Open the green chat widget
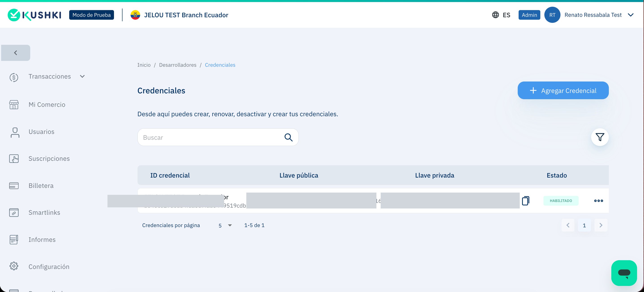The width and height of the screenshot is (644, 292). pyautogui.click(x=624, y=273)
